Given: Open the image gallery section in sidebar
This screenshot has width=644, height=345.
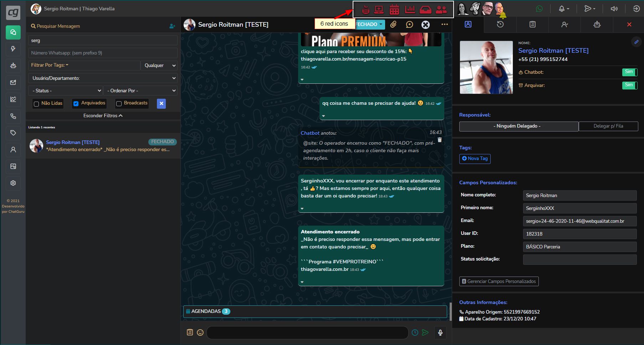Looking at the screenshot, I should point(13,166).
